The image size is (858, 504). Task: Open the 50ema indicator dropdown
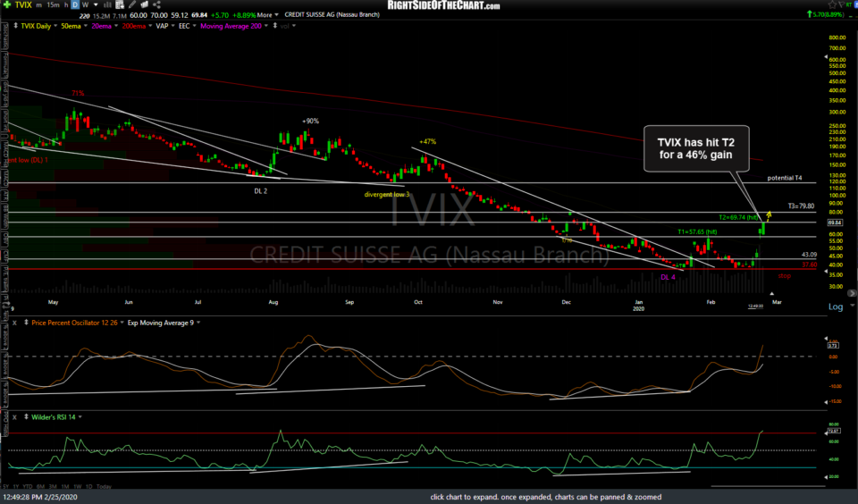point(86,26)
